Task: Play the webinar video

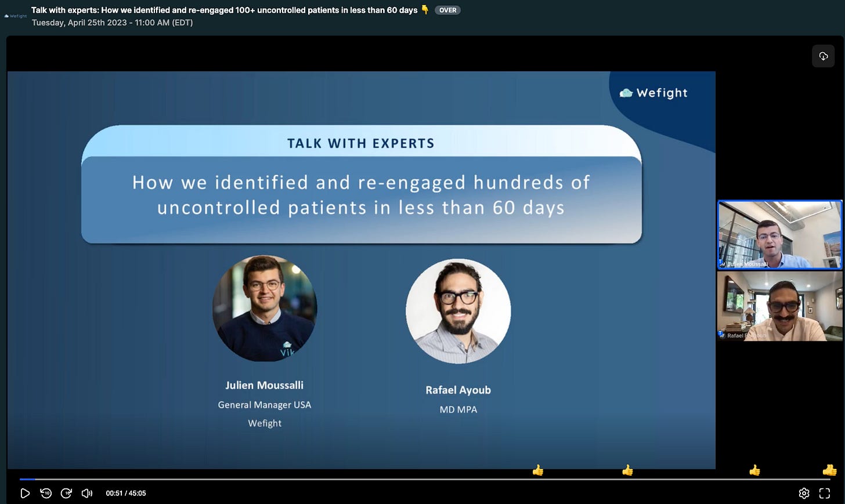Action: point(25,493)
